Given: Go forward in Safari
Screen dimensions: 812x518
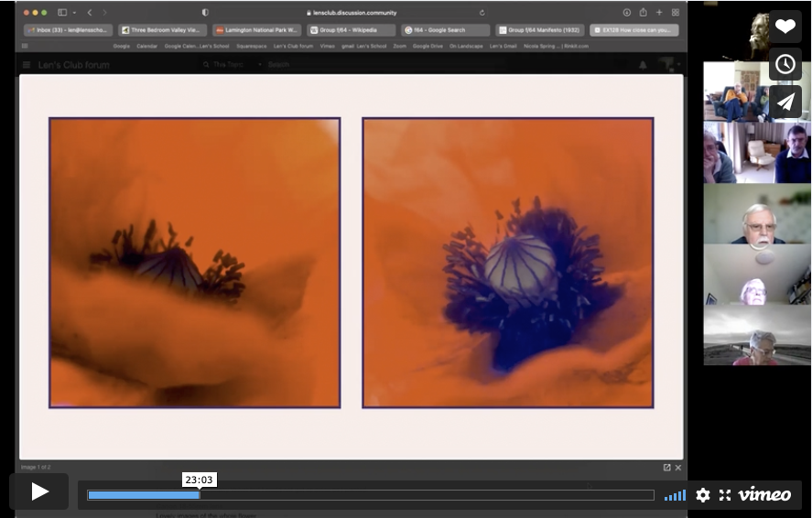Looking at the screenshot, I should pos(104,13).
